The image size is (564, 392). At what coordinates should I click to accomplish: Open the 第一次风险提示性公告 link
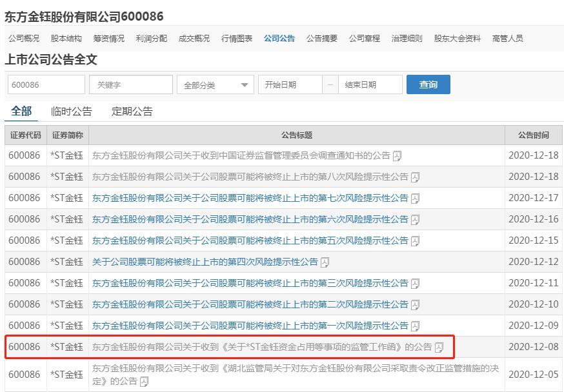pos(250,326)
